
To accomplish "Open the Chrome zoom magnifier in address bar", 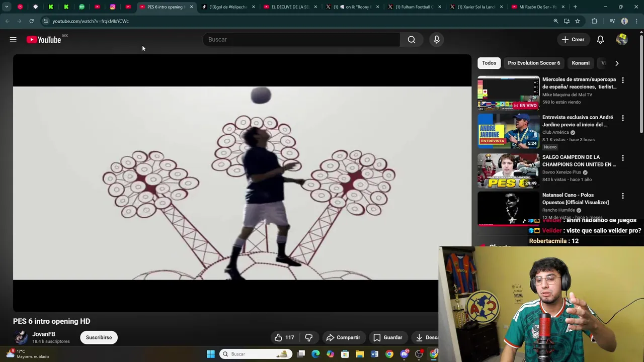I will pyautogui.click(x=556, y=21).
